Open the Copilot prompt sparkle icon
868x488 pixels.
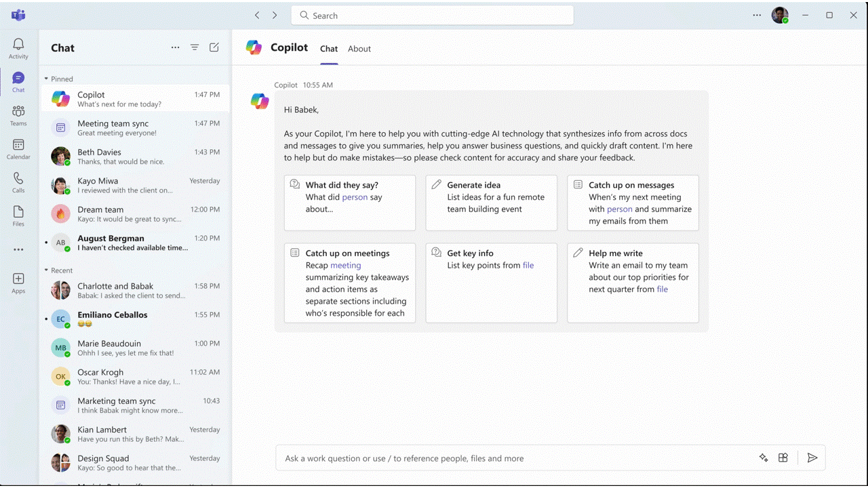(x=764, y=458)
